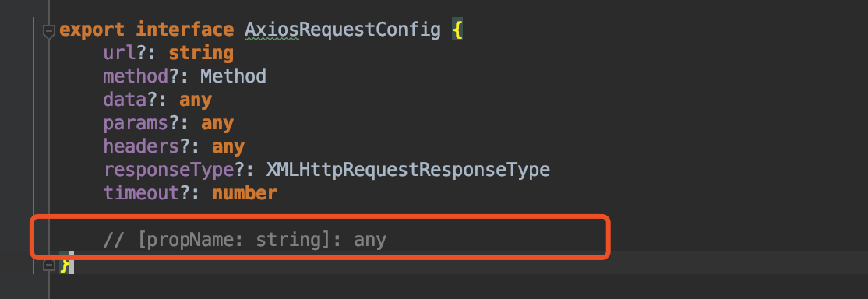Click the method property name
This screenshot has height=299, width=868.
coord(136,76)
